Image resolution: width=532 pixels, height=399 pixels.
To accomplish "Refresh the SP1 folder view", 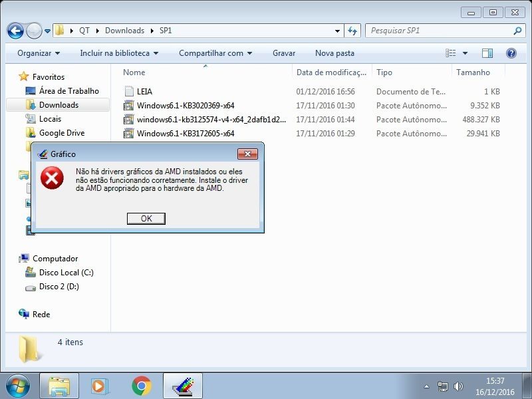I will pyautogui.click(x=352, y=31).
